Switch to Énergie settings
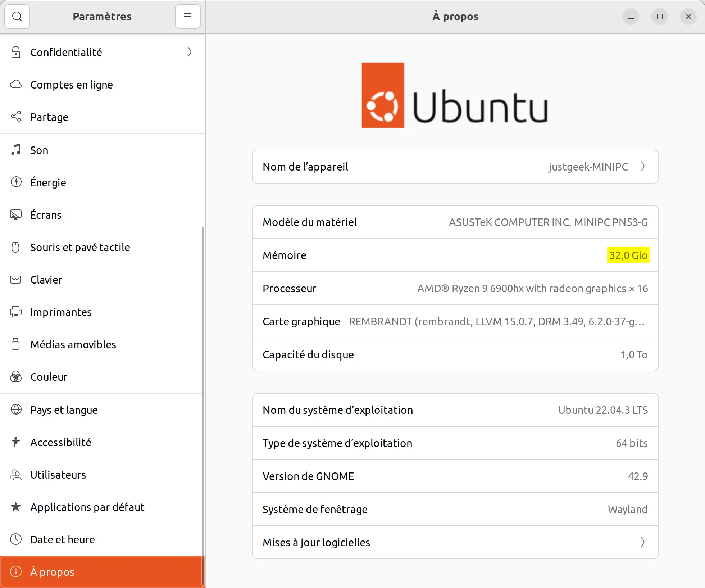This screenshot has width=705, height=588. tap(103, 182)
